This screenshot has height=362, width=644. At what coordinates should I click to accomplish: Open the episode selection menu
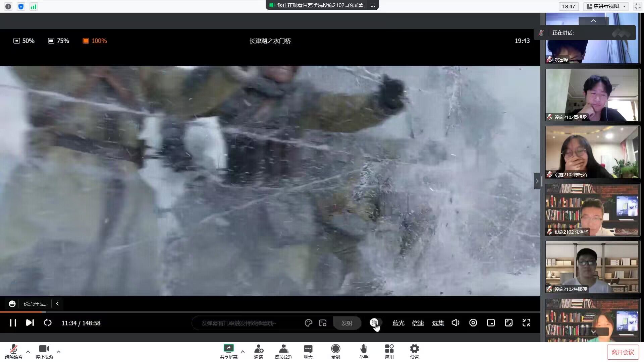click(438, 323)
